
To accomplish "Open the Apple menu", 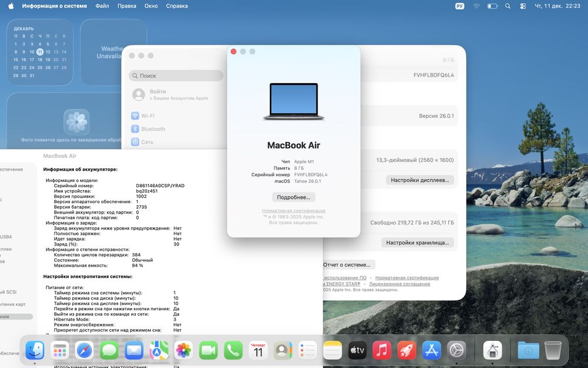I will [11, 6].
